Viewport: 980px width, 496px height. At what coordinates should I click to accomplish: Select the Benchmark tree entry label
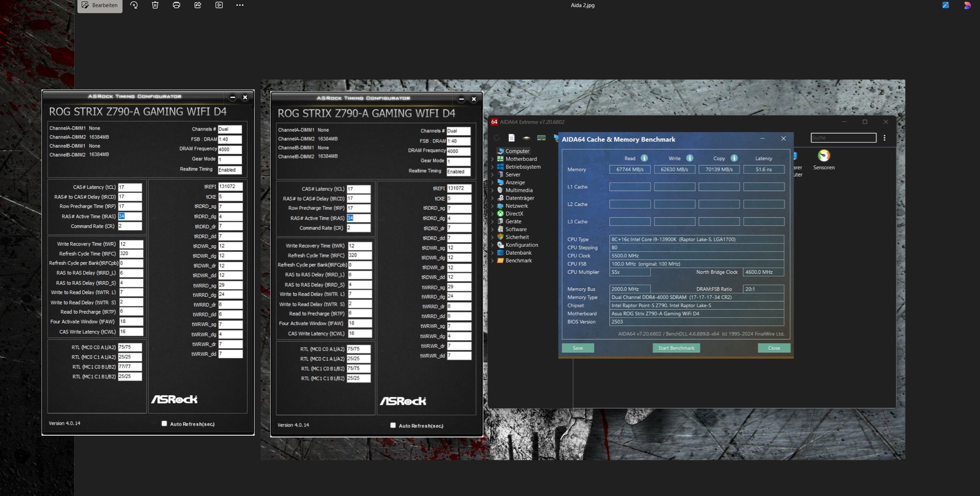(518, 261)
